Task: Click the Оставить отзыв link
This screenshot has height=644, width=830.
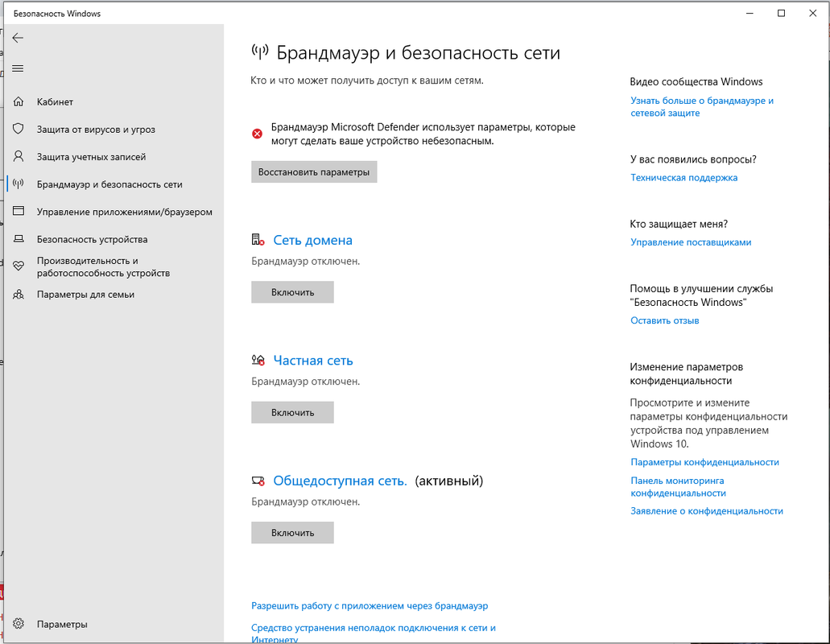Action: (x=664, y=320)
